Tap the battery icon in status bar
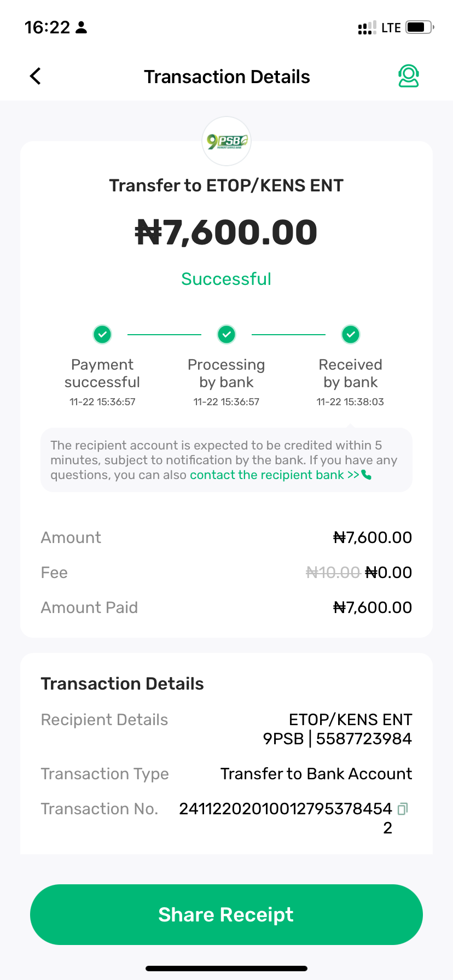The image size is (453, 980). point(420,27)
